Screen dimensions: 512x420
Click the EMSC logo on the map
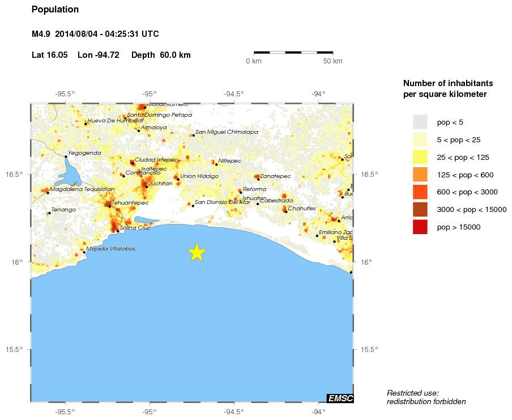pos(340,398)
